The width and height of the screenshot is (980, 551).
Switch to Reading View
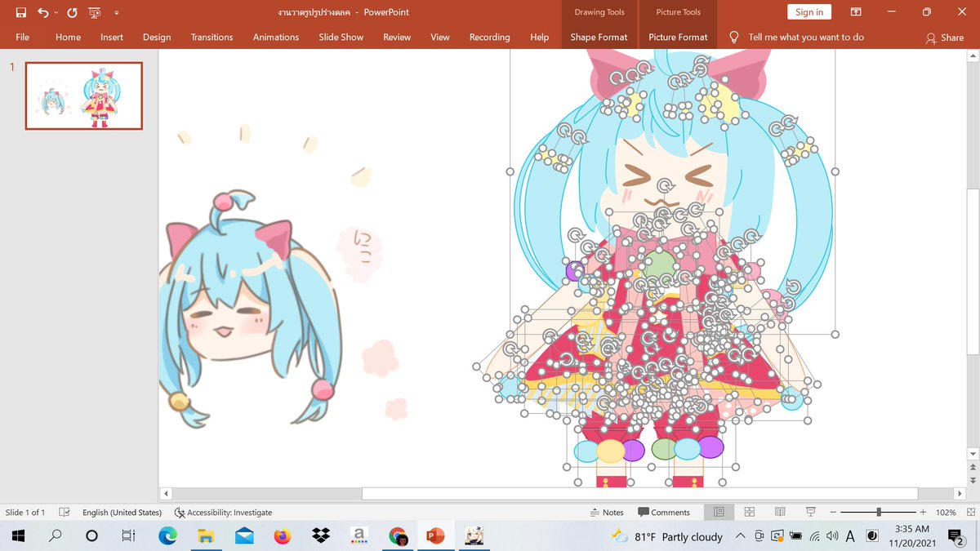click(x=780, y=512)
